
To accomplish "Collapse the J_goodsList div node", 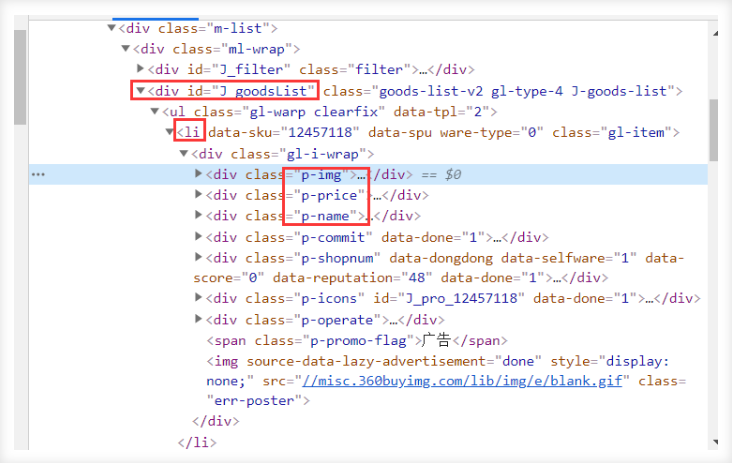I will (140, 90).
